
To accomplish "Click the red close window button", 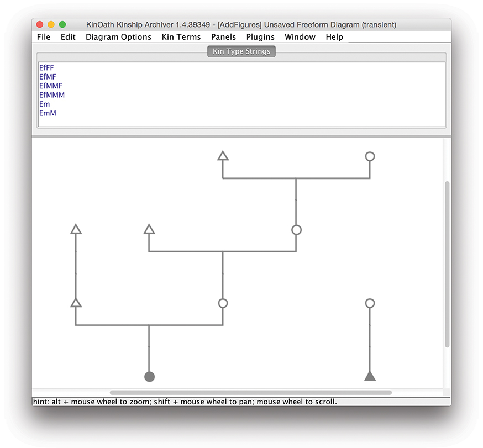I will point(40,24).
